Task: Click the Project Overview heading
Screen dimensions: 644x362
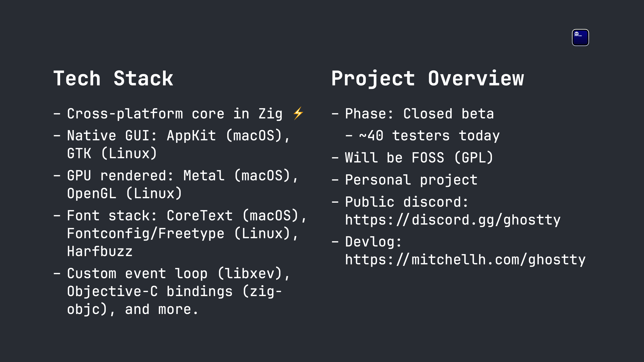Action: (428, 78)
